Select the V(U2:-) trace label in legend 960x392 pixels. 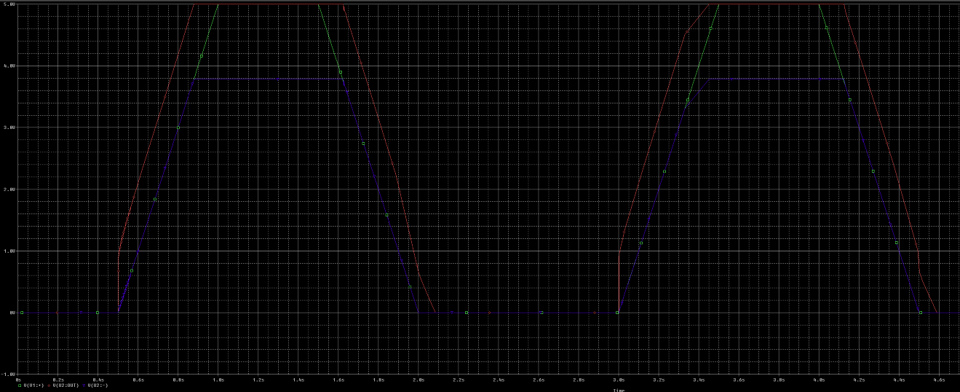click(x=98, y=385)
